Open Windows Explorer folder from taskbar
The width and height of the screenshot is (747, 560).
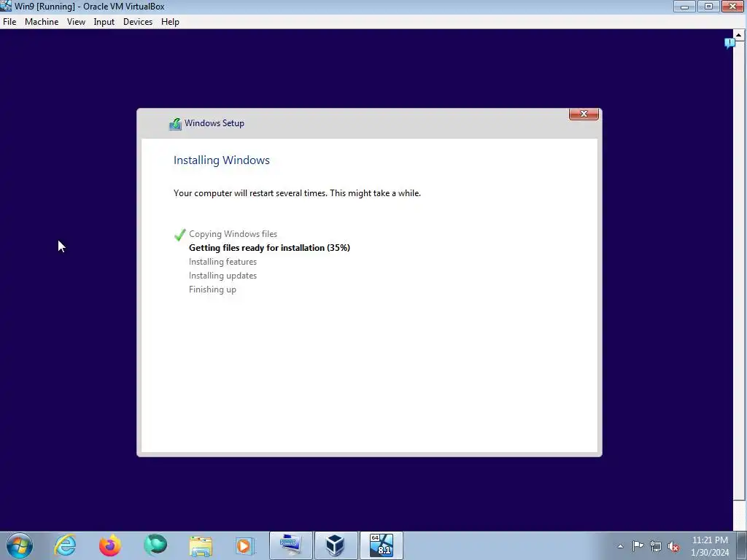201,546
